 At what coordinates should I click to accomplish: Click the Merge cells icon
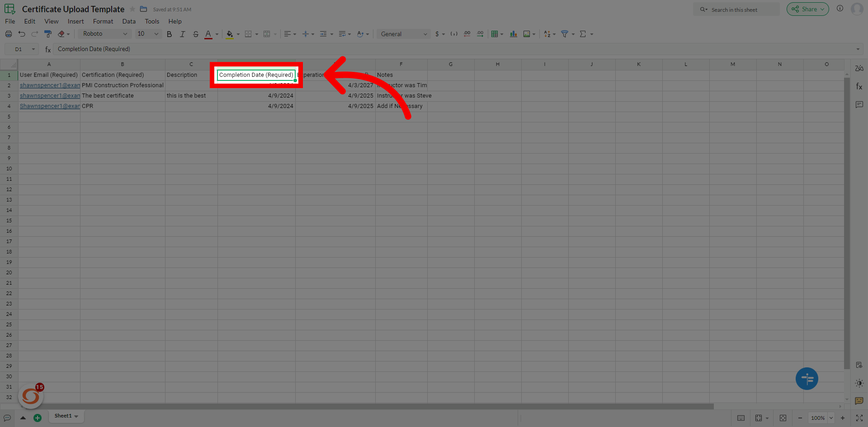pyautogui.click(x=267, y=34)
